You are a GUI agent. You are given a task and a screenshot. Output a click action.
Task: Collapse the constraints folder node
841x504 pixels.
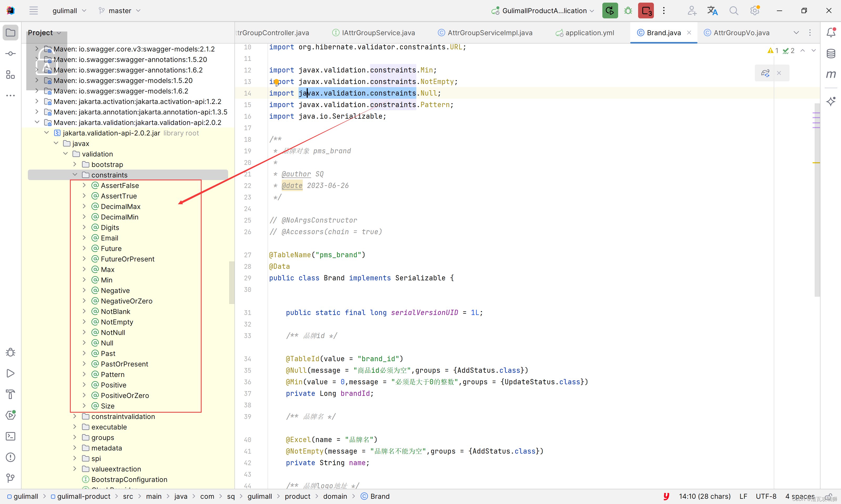tap(75, 175)
